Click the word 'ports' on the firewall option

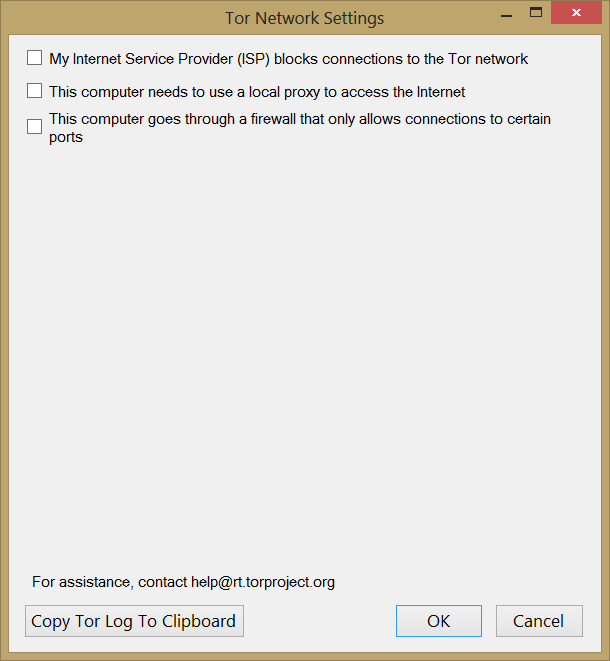(x=66, y=137)
